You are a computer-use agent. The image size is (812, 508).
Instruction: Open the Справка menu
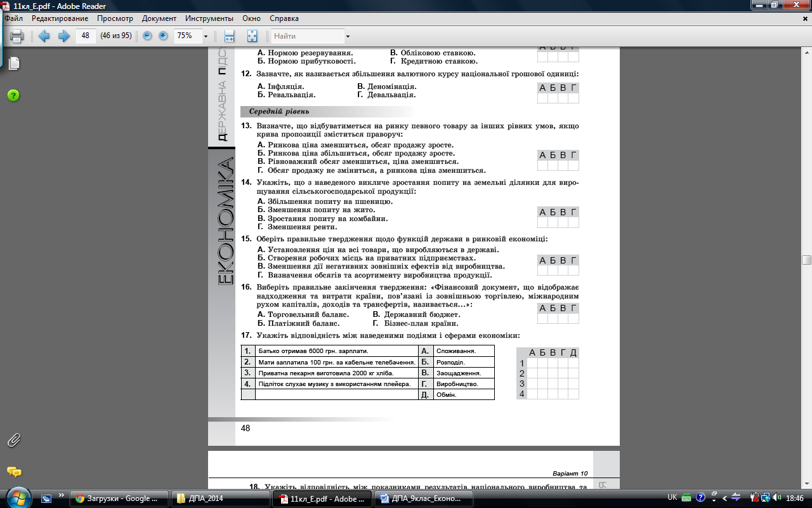point(284,19)
